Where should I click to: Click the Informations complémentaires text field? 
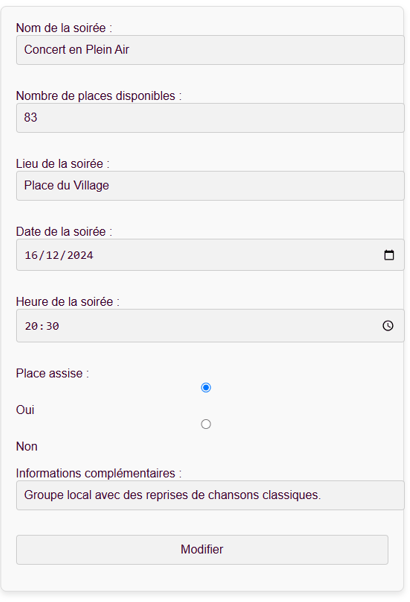tap(210, 495)
